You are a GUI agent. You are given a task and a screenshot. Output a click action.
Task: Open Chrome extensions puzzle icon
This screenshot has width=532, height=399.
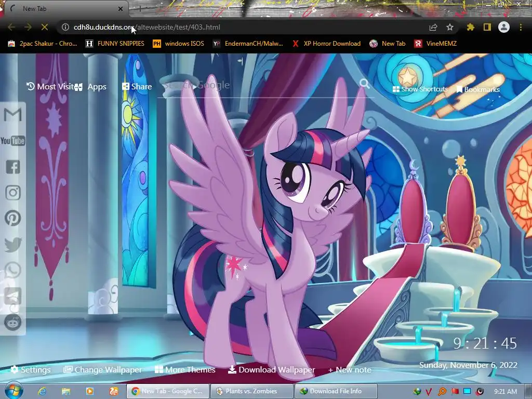(x=470, y=27)
